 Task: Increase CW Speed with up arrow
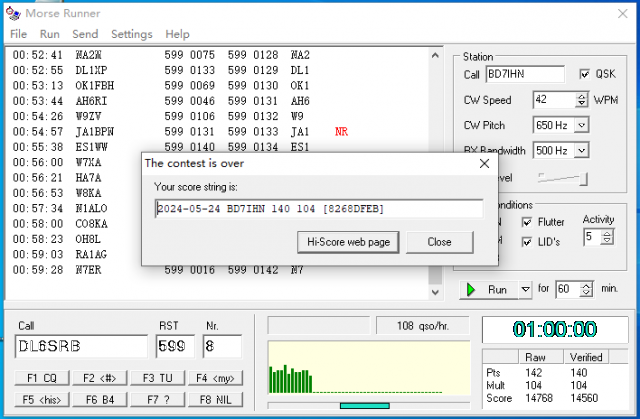pos(582,96)
